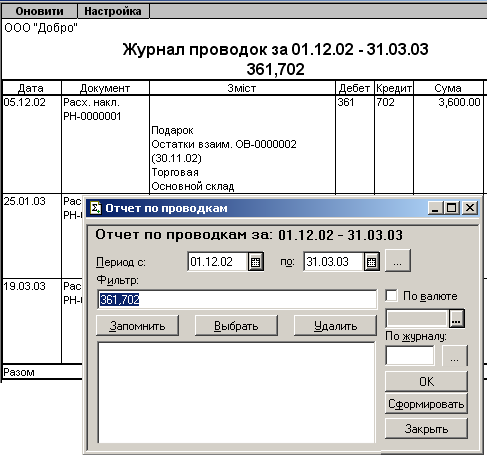Click the Выбрать button
This screenshot has height=459, width=487.
coord(236,326)
